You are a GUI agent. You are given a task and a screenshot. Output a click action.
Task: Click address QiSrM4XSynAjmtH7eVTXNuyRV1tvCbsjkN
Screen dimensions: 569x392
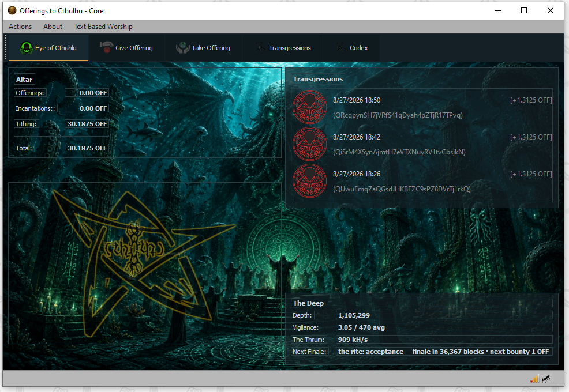[x=399, y=152]
